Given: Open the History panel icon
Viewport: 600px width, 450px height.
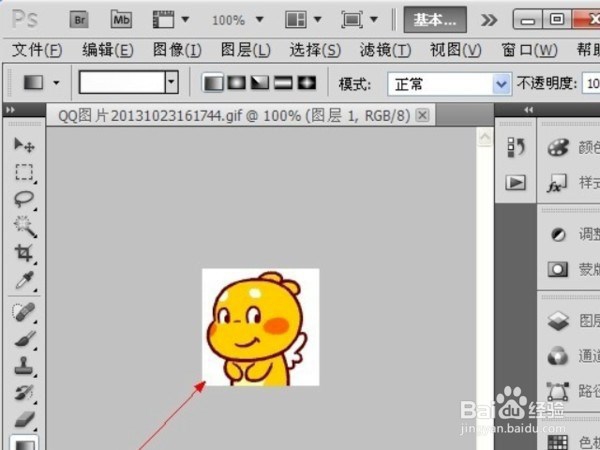Looking at the screenshot, I should point(516,147).
